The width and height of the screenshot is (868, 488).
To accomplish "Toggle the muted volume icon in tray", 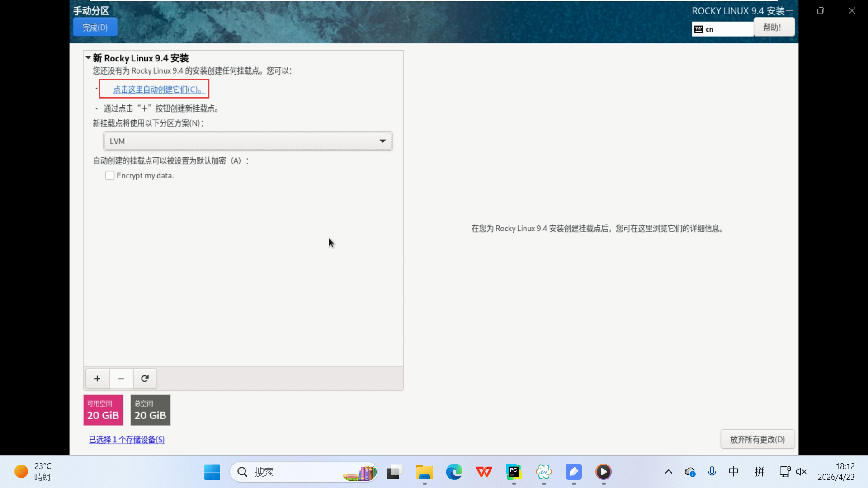I will coord(801,472).
